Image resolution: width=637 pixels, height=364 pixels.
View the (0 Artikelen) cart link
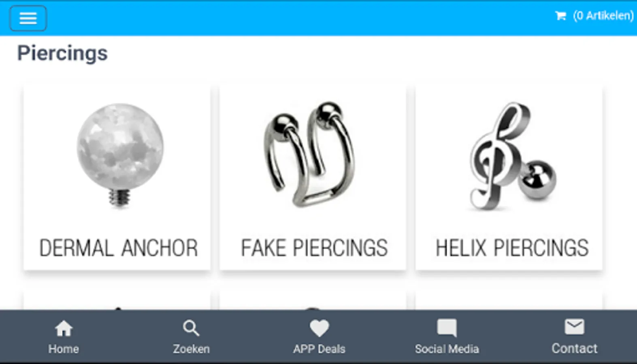(x=603, y=16)
